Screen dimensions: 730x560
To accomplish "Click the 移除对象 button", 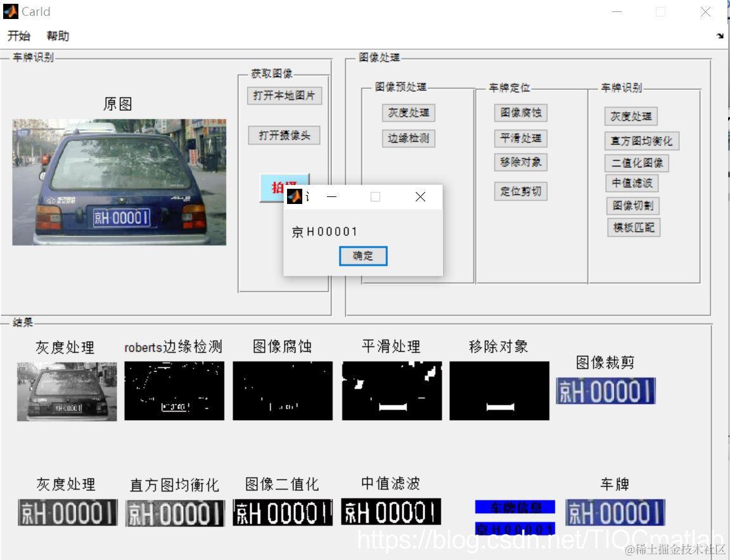I will point(520,162).
